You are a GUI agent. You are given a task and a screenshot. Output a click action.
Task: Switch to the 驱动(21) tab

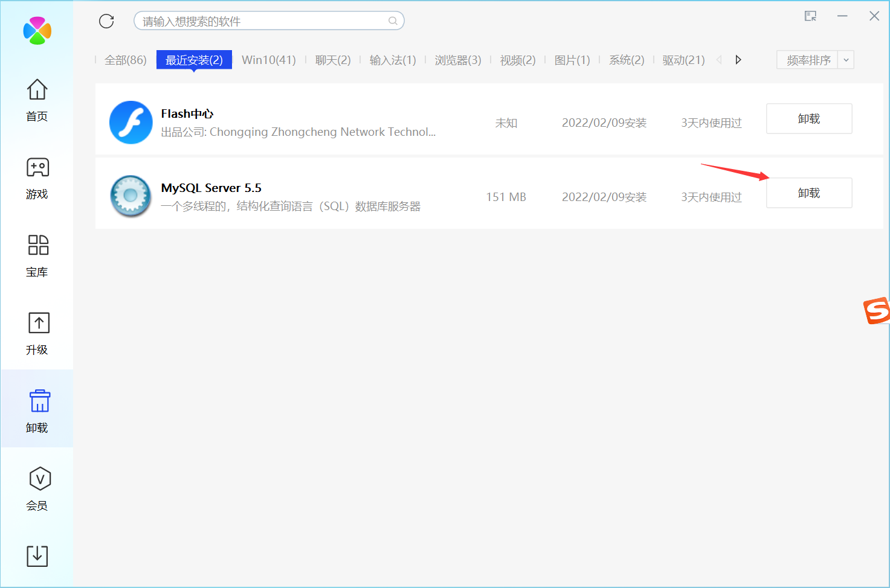(x=683, y=60)
